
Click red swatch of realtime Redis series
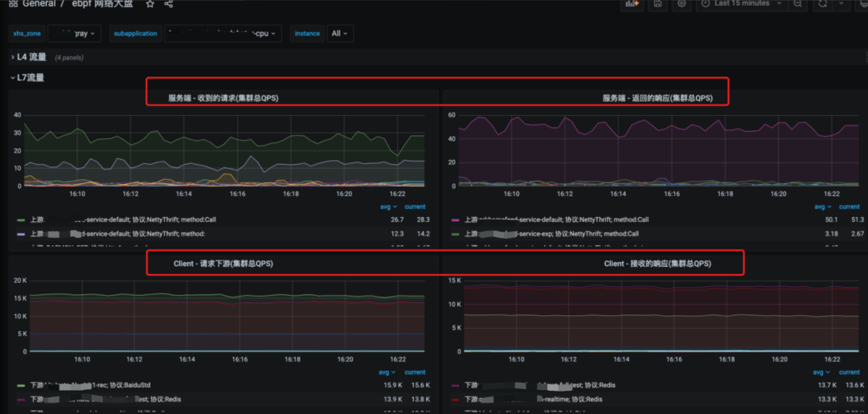(456, 399)
